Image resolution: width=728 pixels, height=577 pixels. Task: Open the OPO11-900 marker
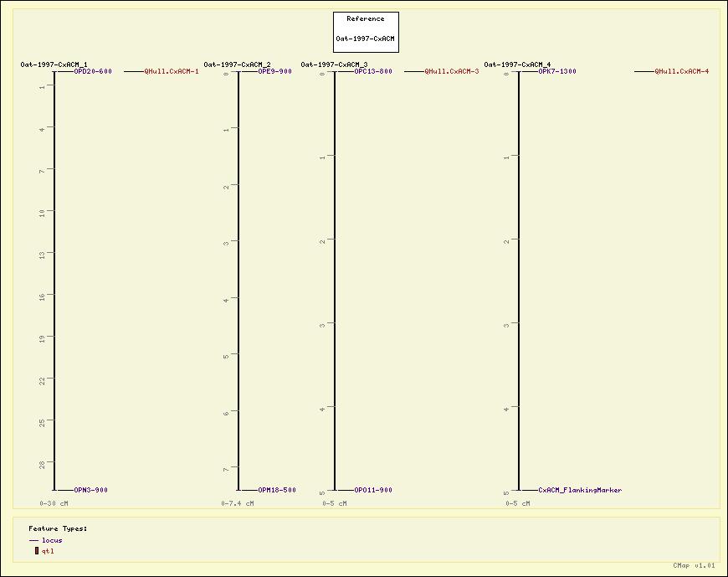(372, 491)
